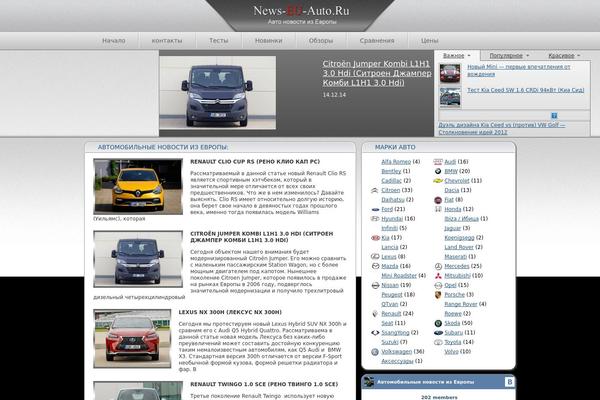
Task: Click the Lexus logo icon
Action: 375,256
